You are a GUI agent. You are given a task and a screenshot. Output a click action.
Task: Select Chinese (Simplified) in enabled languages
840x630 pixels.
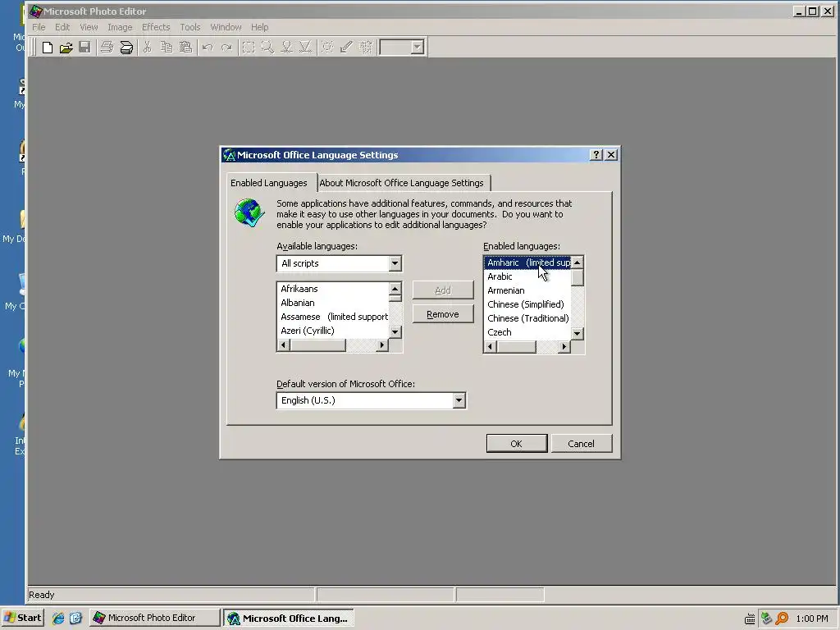point(527,304)
